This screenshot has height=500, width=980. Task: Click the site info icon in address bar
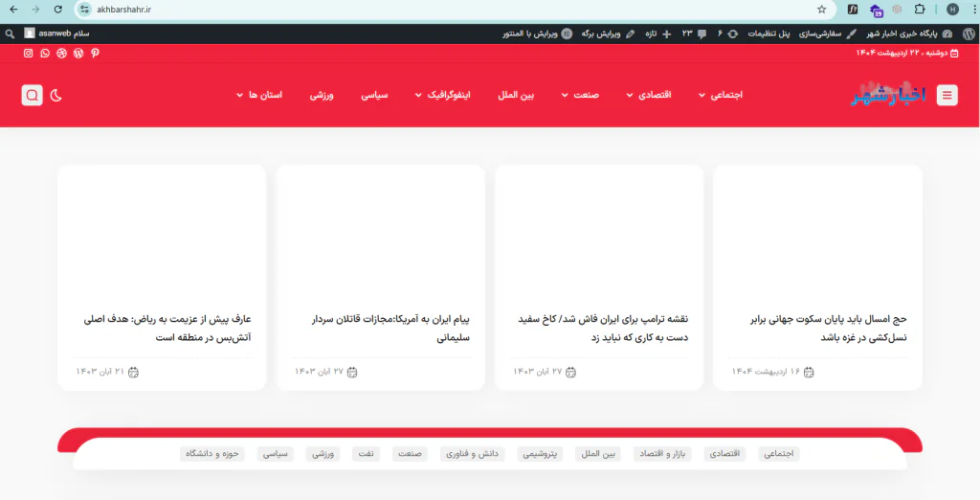84,10
